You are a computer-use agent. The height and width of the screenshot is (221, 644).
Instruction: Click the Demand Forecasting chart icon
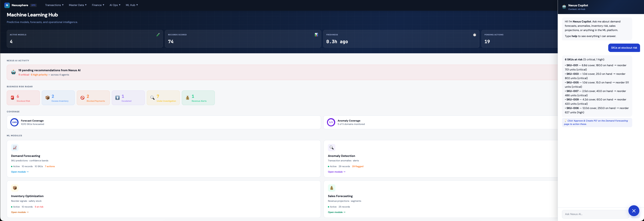click(15, 148)
